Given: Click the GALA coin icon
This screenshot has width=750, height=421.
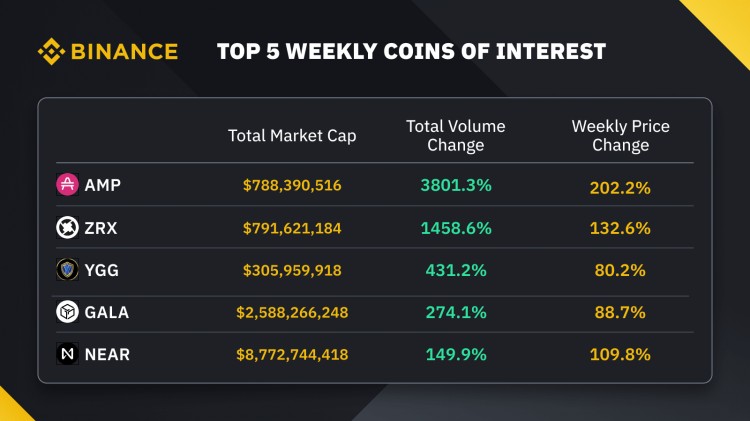Looking at the screenshot, I should (67, 312).
